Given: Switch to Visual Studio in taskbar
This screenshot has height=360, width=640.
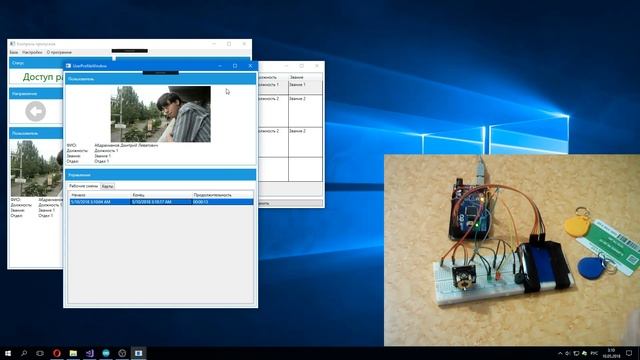Looking at the screenshot, I should coord(89,353).
